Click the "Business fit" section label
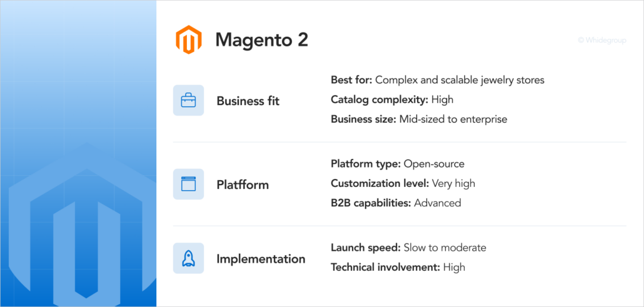644x307 pixels. [x=248, y=101]
